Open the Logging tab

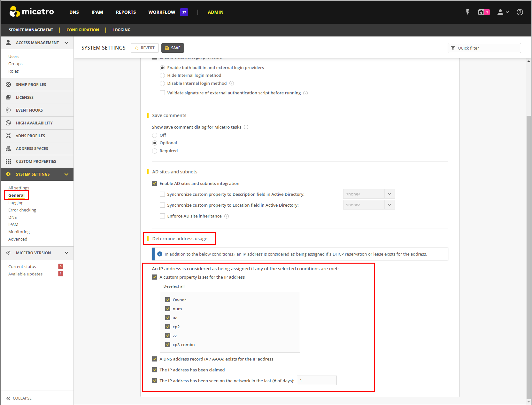[x=121, y=30]
